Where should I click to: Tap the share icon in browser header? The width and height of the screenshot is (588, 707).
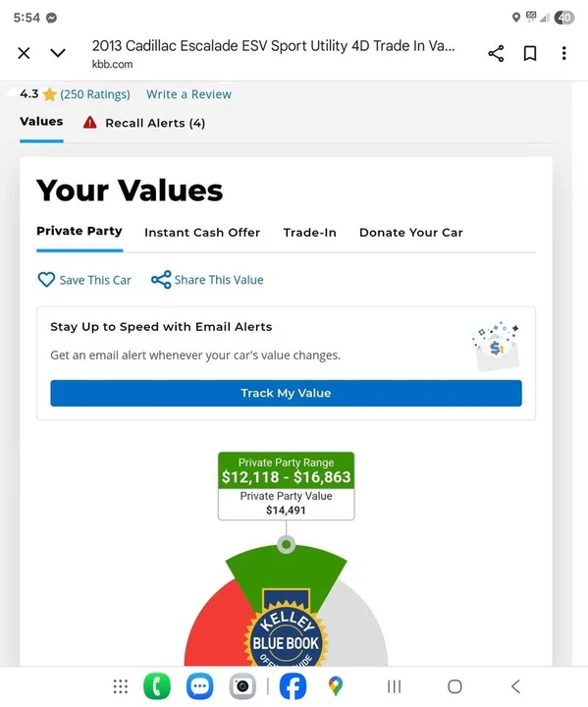click(496, 53)
